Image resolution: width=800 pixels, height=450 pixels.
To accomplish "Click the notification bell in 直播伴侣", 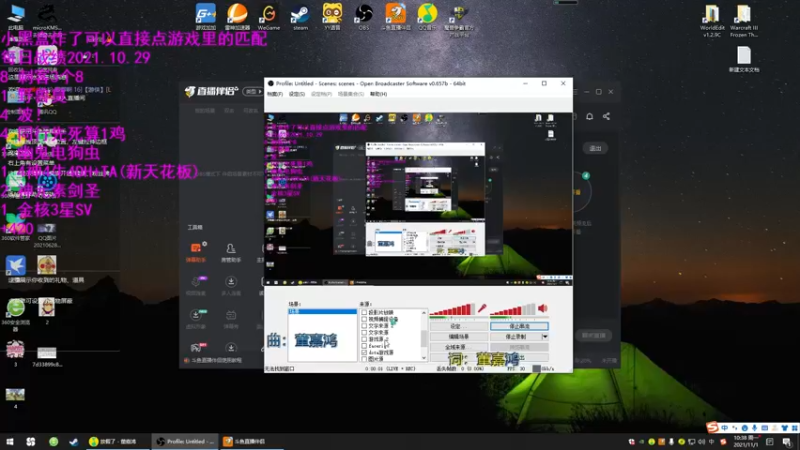I will click(x=589, y=116).
